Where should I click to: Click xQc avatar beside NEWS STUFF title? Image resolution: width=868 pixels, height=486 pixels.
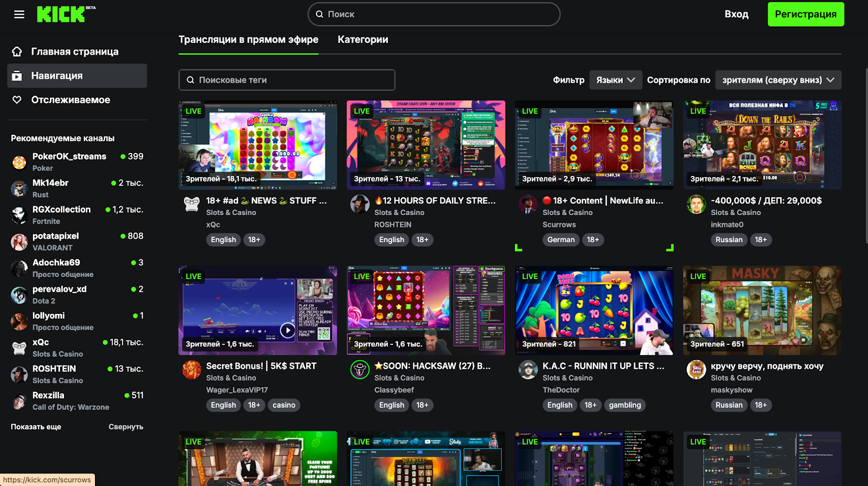point(192,205)
